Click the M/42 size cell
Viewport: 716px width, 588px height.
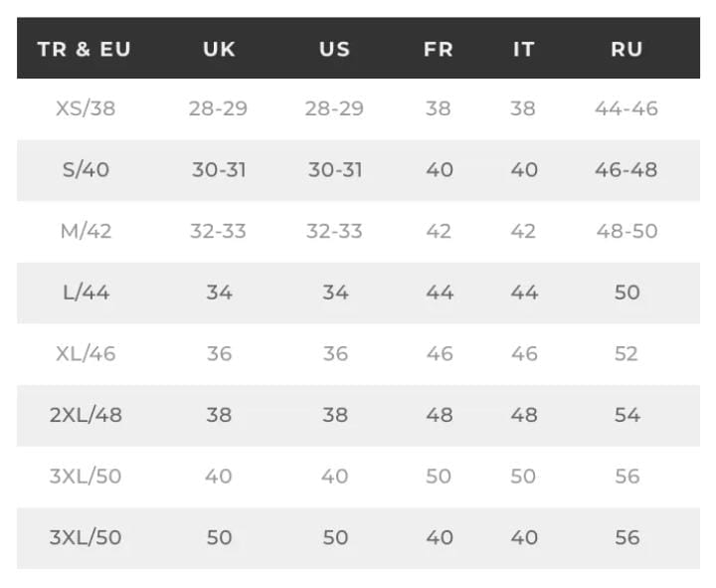86,231
